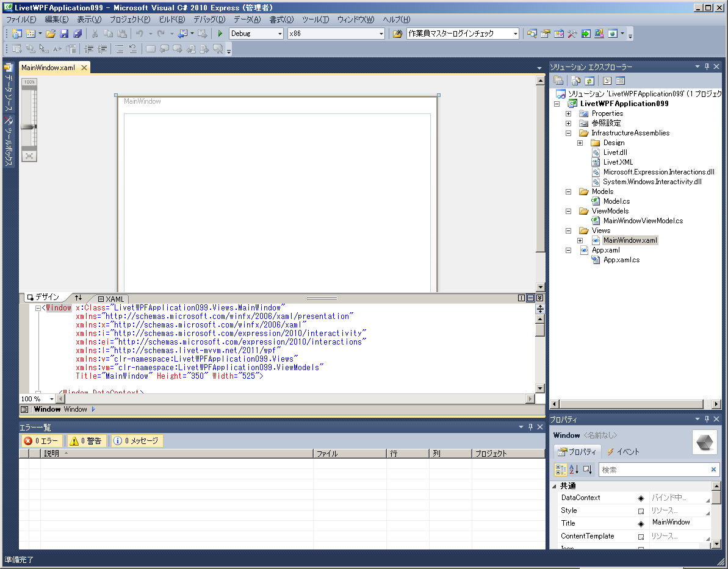Click Solution Explorer's properties icon

(558, 81)
